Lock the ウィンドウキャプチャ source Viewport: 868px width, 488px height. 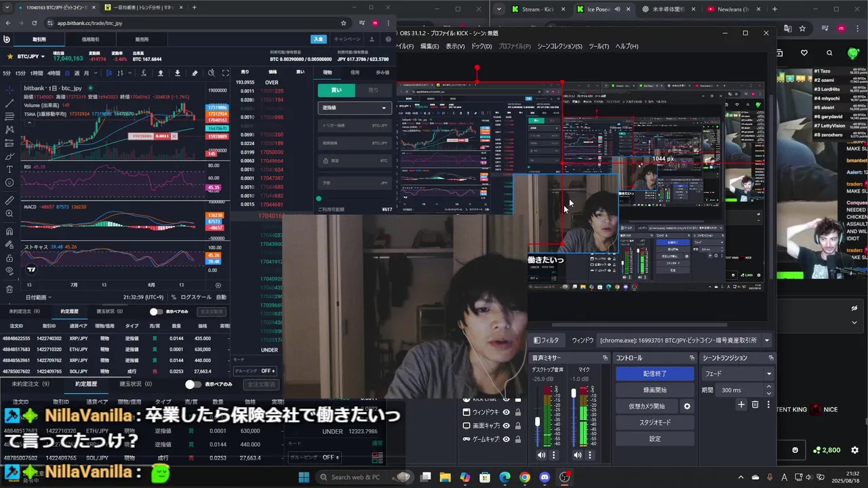[x=518, y=412]
